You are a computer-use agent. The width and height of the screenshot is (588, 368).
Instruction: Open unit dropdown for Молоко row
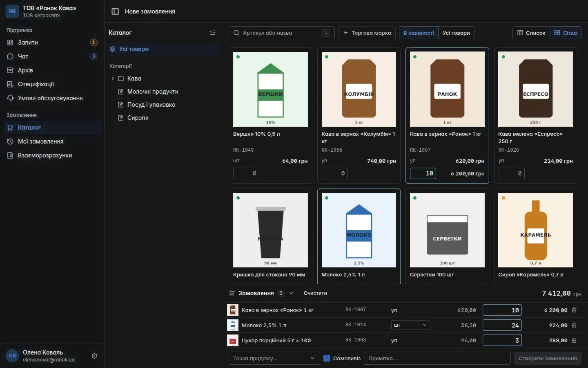tap(410, 325)
